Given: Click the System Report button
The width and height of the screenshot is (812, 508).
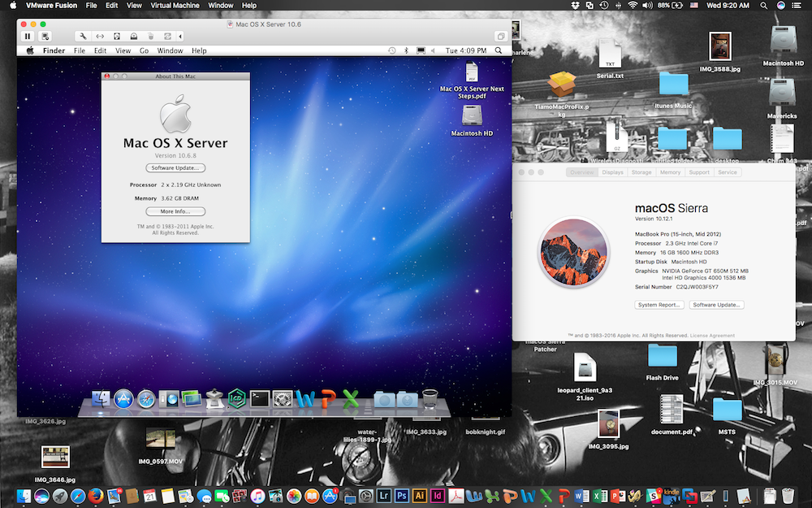Looking at the screenshot, I should click(x=659, y=305).
